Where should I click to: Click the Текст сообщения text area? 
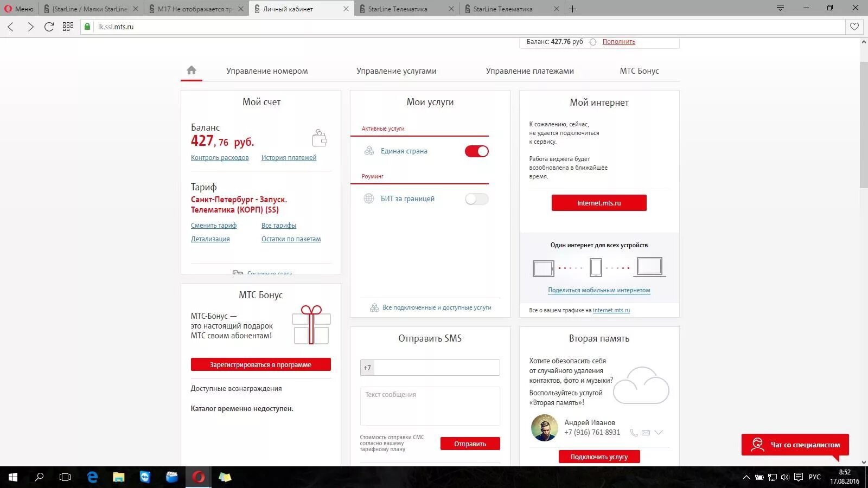[430, 406]
